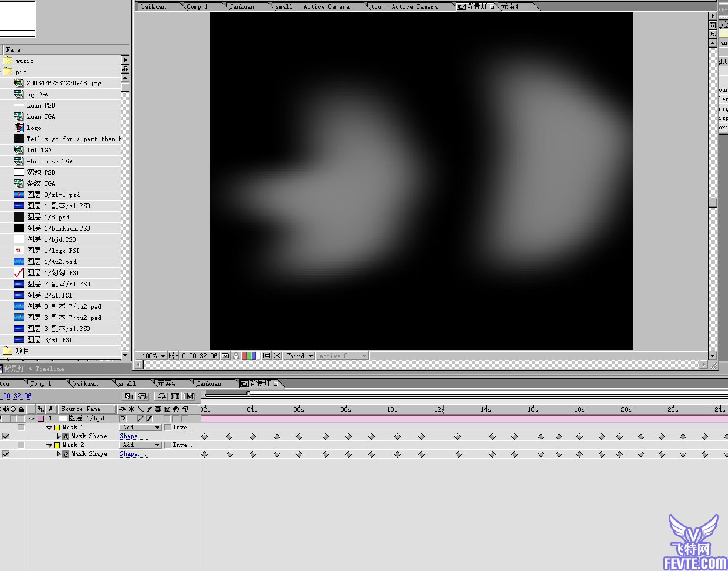Viewport: 728px width, 571px height.
Task: Open the Active Camera view dropdown
Action: pyautogui.click(x=343, y=356)
